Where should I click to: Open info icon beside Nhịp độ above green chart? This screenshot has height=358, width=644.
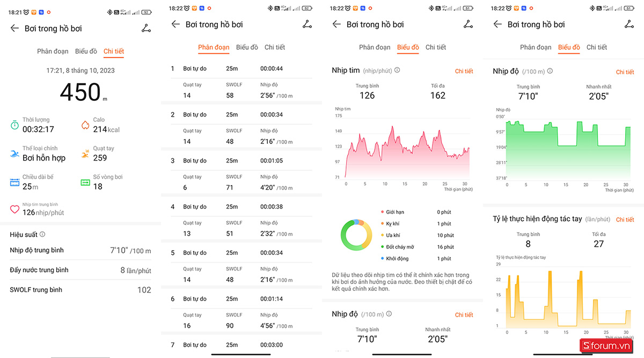tap(550, 71)
